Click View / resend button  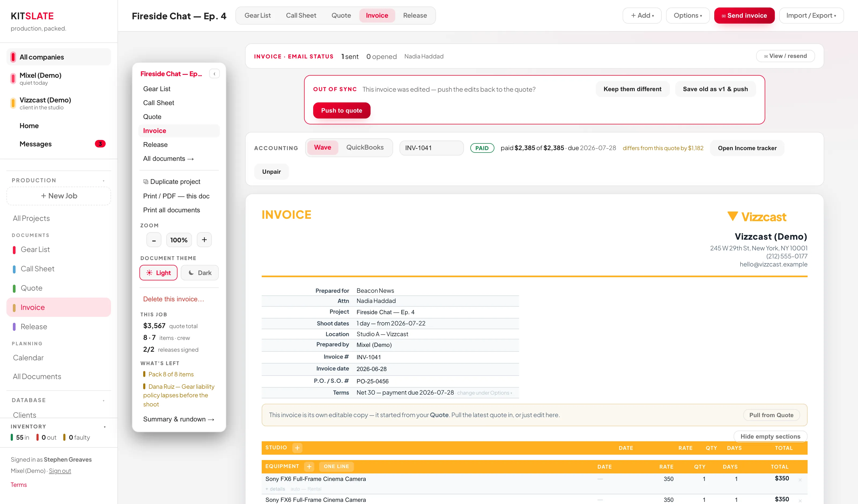pyautogui.click(x=785, y=56)
